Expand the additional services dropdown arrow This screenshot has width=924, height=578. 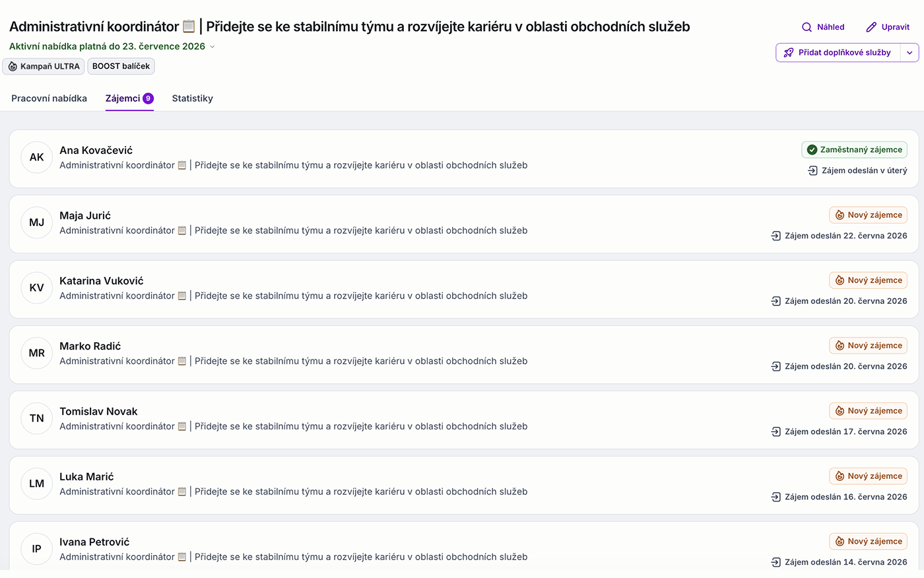tap(909, 53)
